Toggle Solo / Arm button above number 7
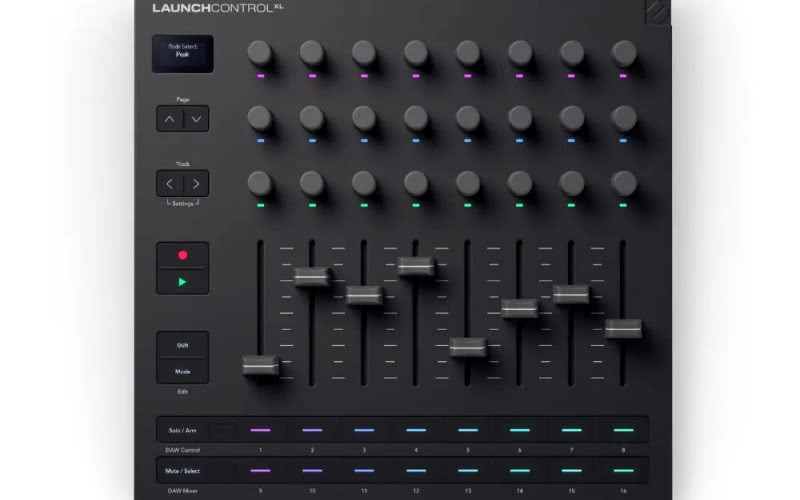 click(x=572, y=430)
